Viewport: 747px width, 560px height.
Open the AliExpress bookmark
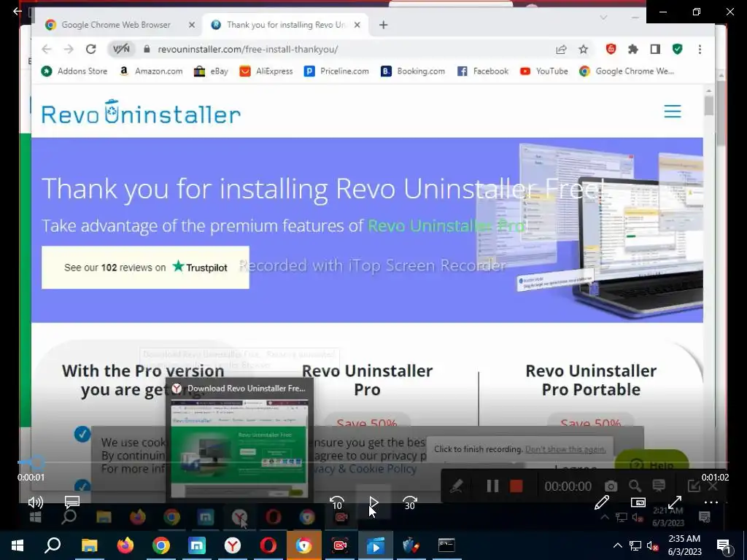(266, 71)
